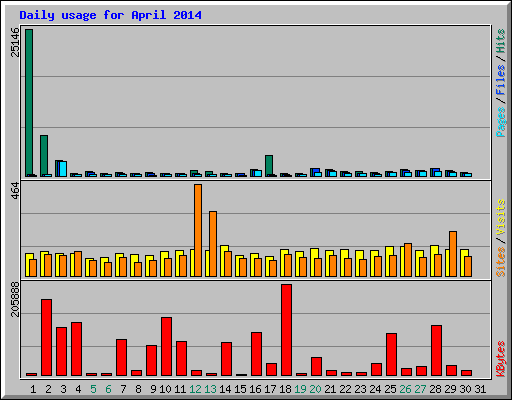Click the red KBytes bar for day 3
512x400 pixels.
[x=61, y=351]
